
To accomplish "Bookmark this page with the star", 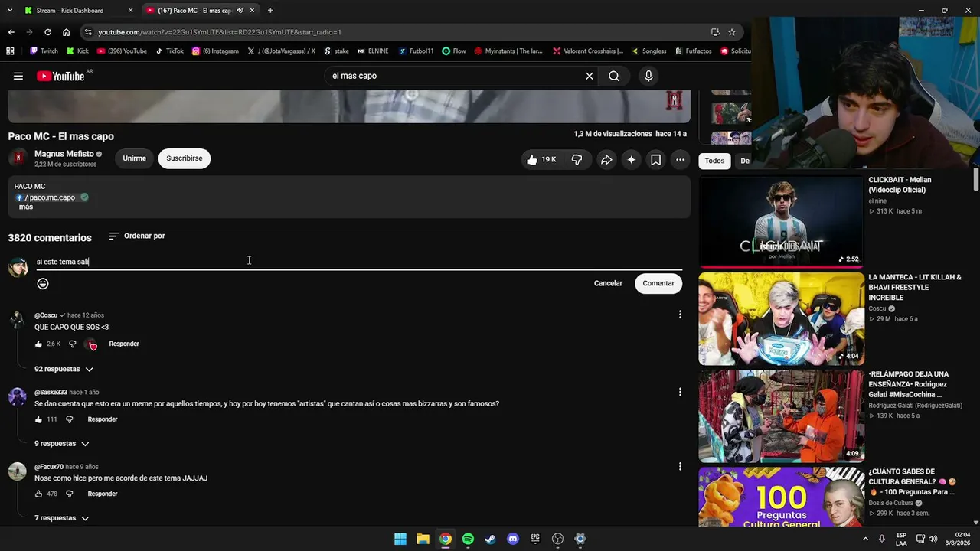I will [732, 32].
